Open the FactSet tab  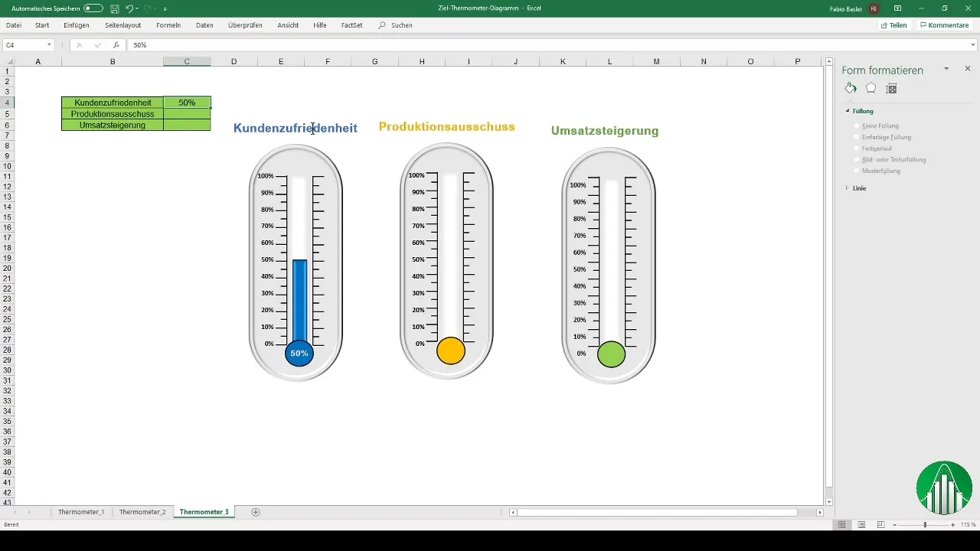pyautogui.click(x=352, y=25)
